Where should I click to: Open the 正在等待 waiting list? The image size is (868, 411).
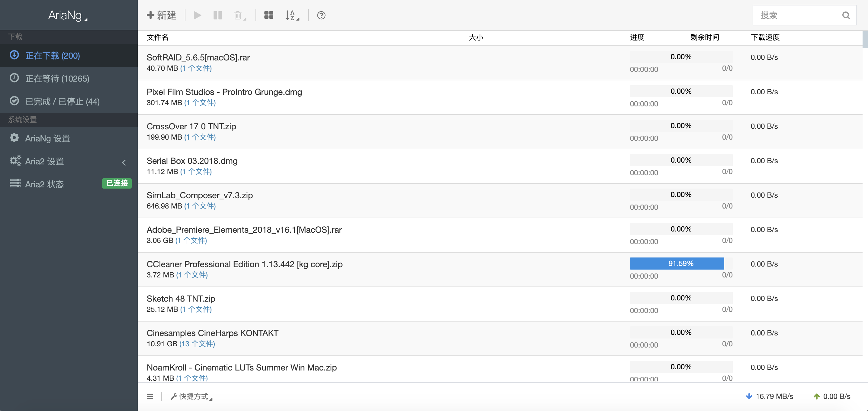[57, 79]
